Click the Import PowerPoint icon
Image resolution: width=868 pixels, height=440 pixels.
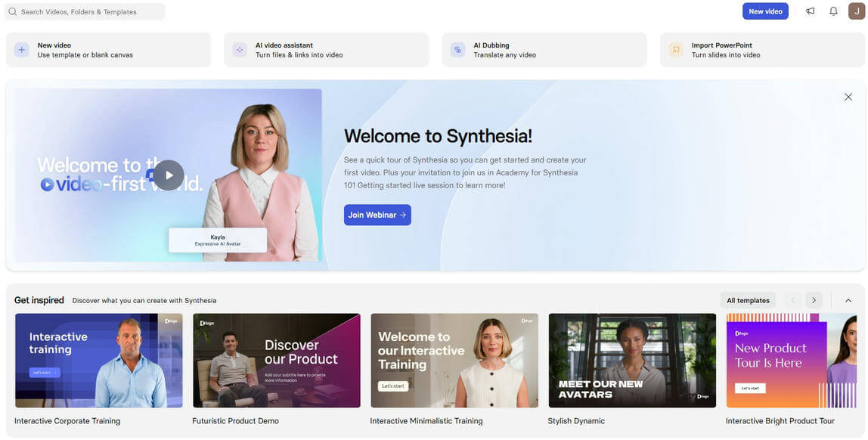[x=676, y=50]
